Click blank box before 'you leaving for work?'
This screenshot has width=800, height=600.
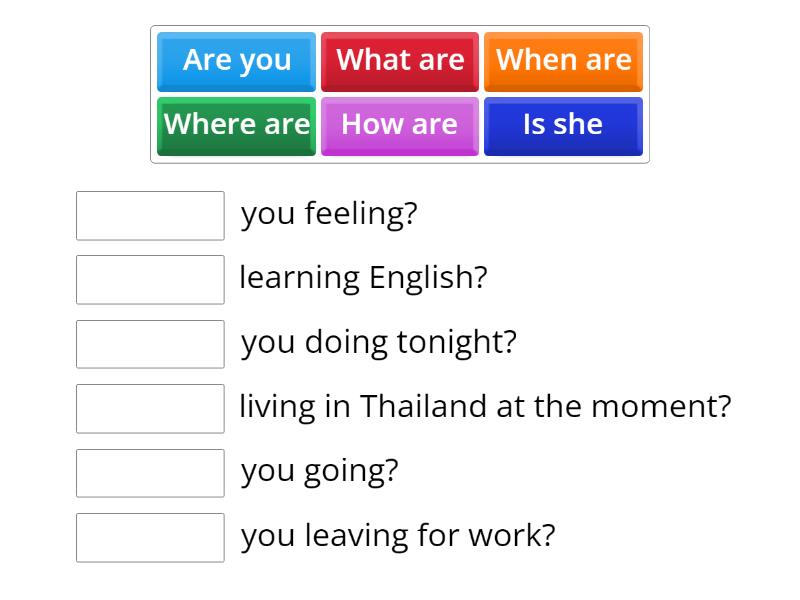click(150, 538)
